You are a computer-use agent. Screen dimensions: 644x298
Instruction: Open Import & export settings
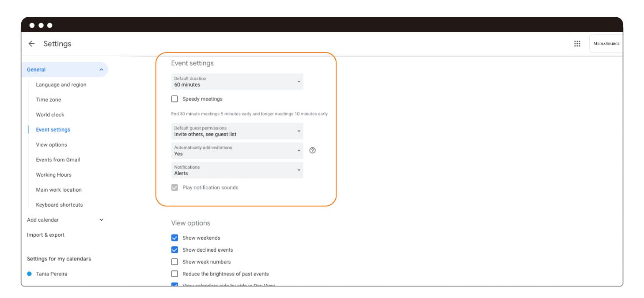point(45,235)
